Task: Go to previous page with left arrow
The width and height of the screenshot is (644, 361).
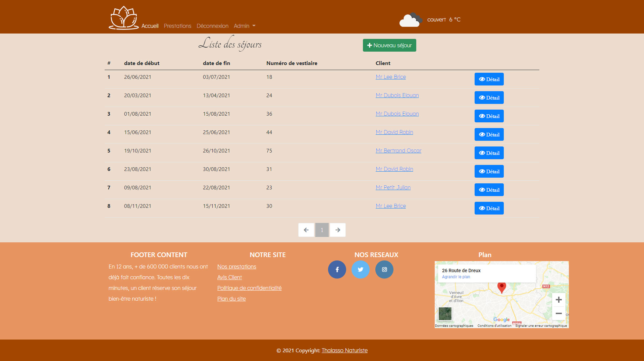Action: pyautogui.click(x=306, y=230)
